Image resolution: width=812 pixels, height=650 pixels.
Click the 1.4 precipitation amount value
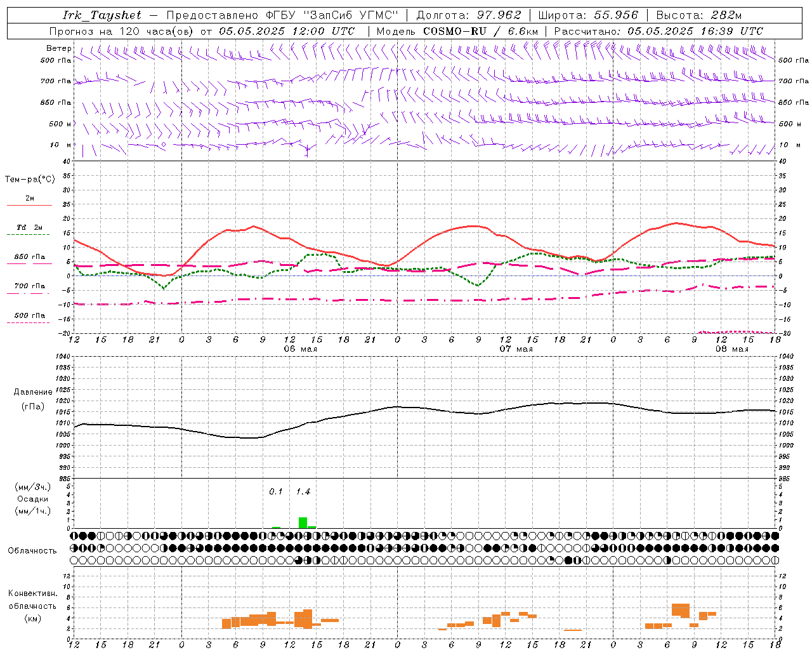click(303, 491)
